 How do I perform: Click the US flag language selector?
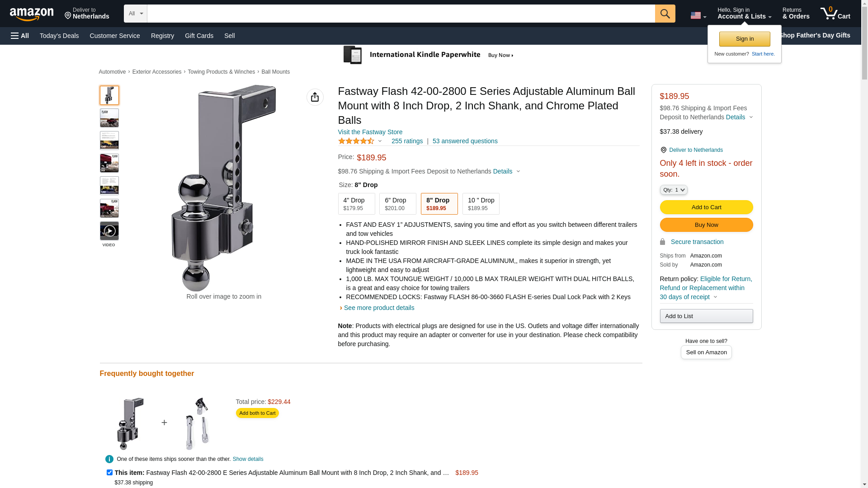click(698, 15)
